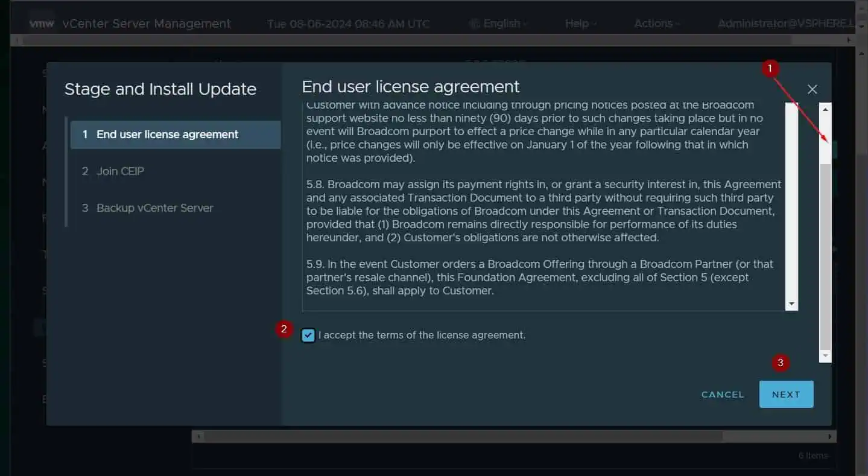Click the date and time display
The image size is (868, 476).
coord(349,24)
